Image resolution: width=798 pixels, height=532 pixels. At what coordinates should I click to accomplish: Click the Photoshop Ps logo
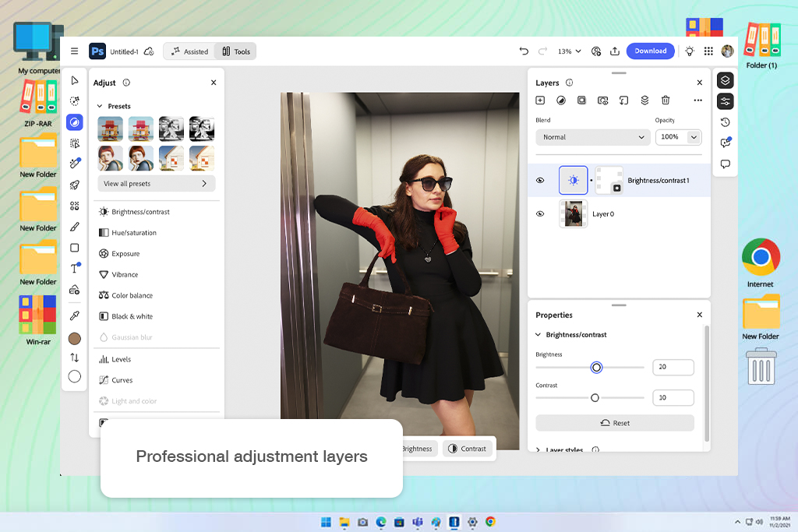pos(97,51)
